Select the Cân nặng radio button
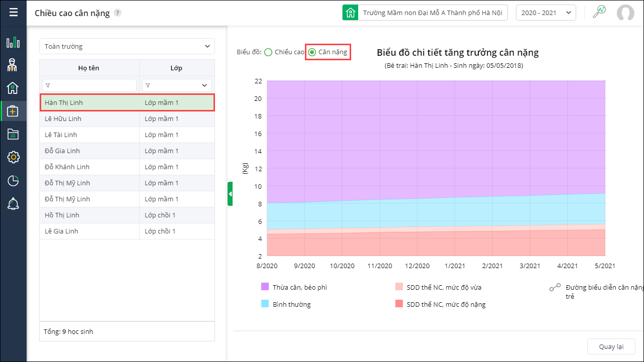644x362 pixels. [x=312, y=52]
